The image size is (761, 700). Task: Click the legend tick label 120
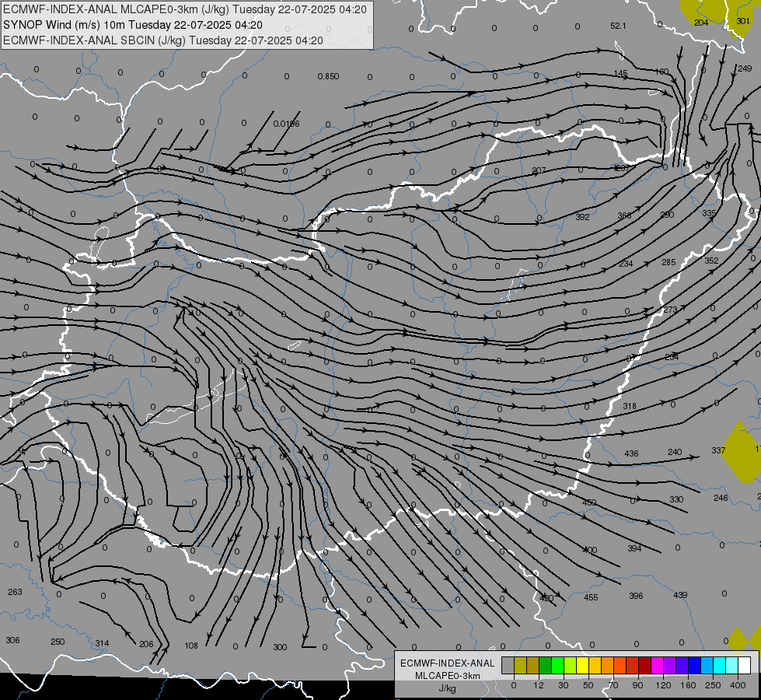click(x=664, y=685)
